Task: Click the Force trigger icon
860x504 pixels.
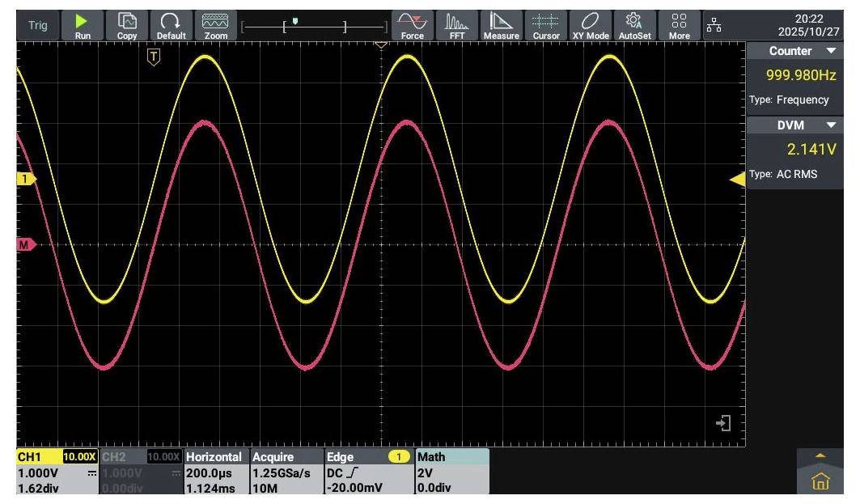Action: click(x=412, y=25)
